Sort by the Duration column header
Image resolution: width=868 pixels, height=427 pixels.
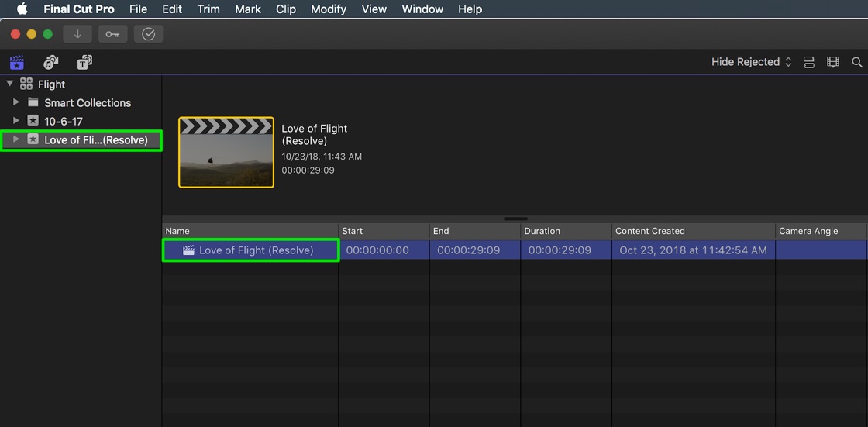click(x=567, y=231)
